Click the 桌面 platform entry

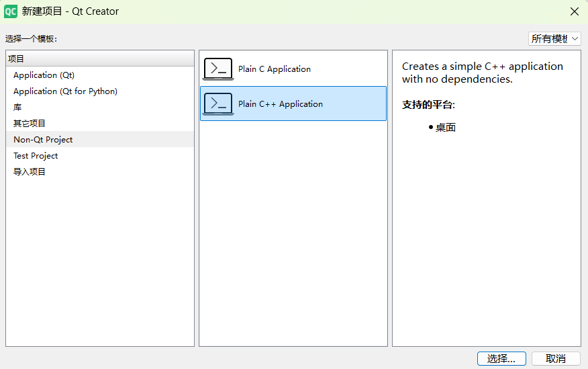(446, 128)
